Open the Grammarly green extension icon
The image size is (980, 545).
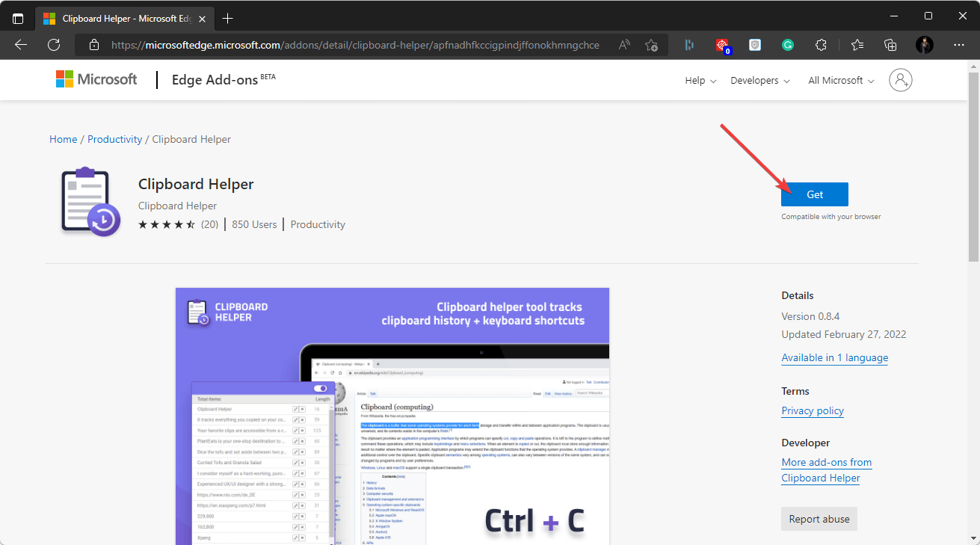tap(788, 45)
